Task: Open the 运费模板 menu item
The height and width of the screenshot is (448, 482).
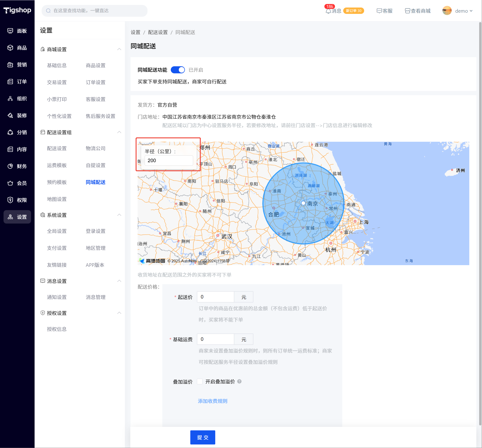Action: coord(57,165)
